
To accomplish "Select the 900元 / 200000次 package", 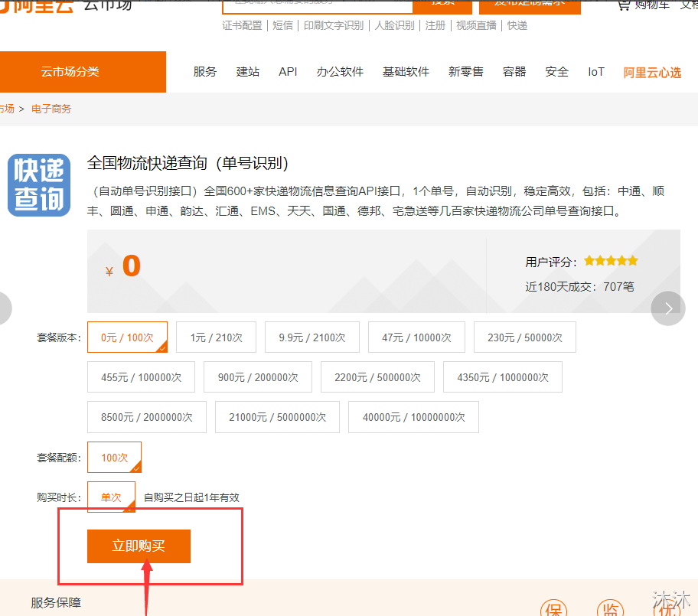I will 258,377.
